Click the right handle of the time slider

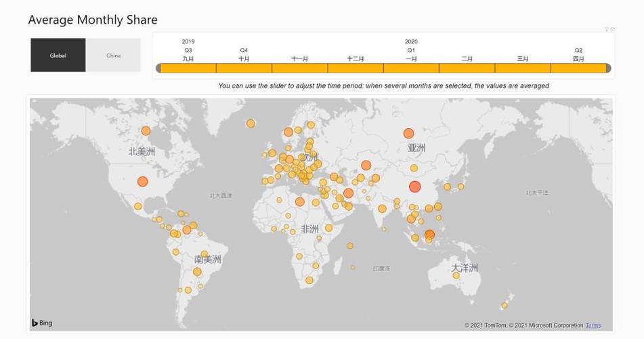[609, 68]
